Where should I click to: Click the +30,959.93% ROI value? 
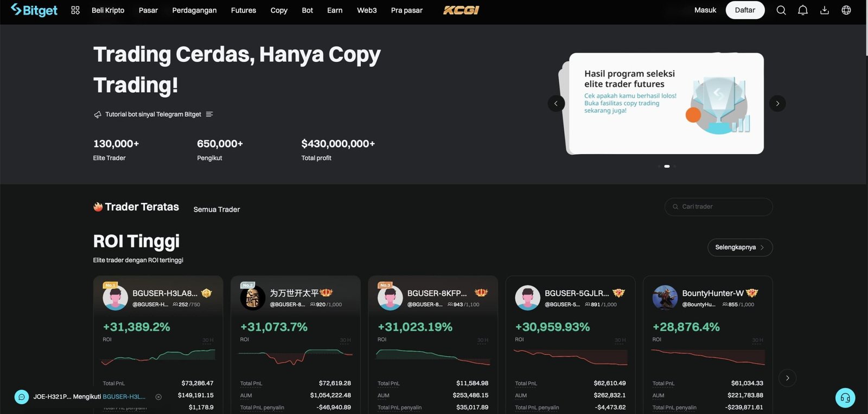(x=552, y=327)
